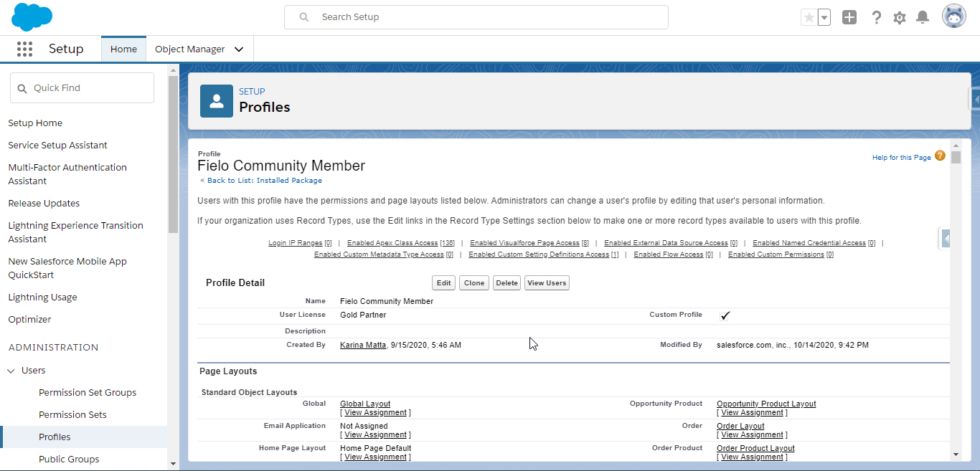Viewport: 980px width, 471px height.
Task: Click the sidebar vertical scrollbar thumb
Action: [173, 153]
